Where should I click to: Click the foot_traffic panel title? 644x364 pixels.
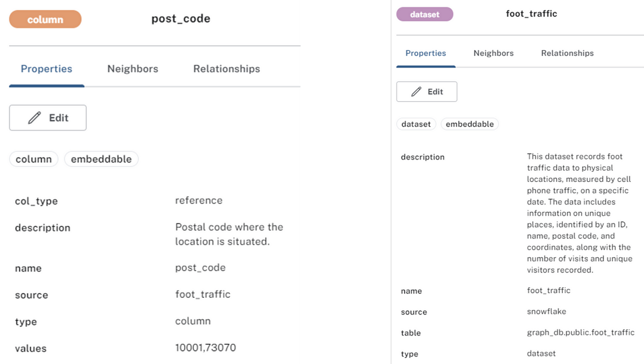[x=531, y=14]
